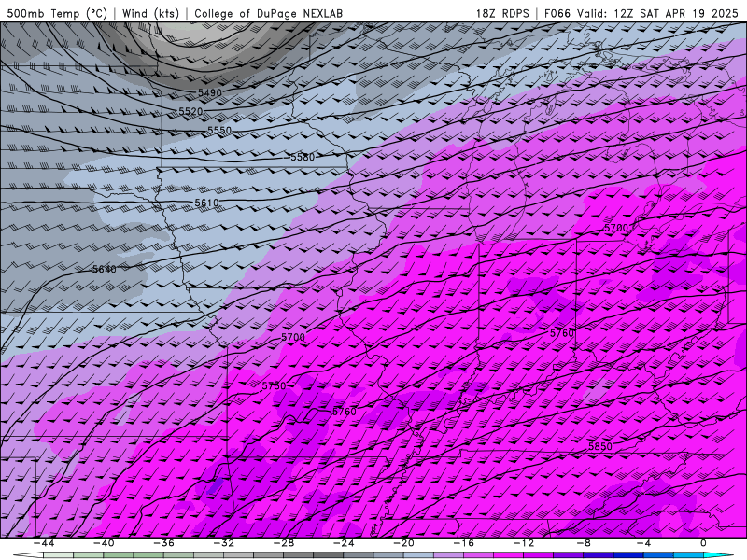
Task: Click the 5700 contour label just above 5730
Action: pyautogui.click(x=293, y=337)
